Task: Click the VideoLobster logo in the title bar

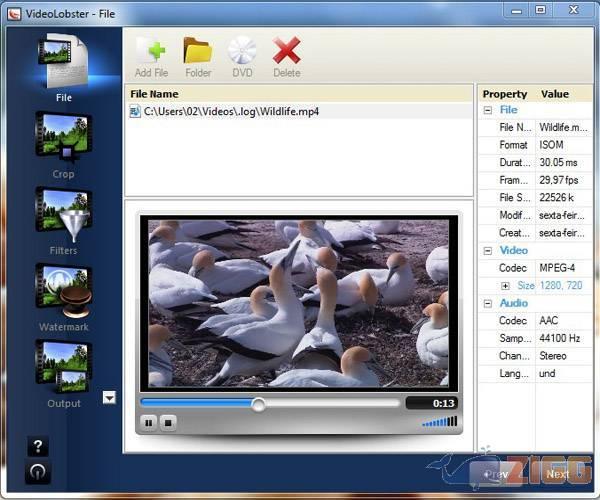Action: (14, 14)
